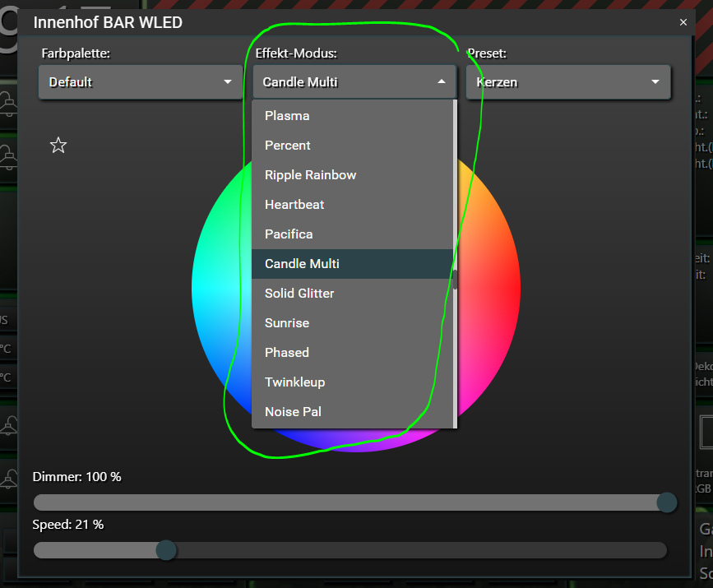Click the effect list scrollbar thumb
The image size is (713, 588).
(x=455, y=280)
